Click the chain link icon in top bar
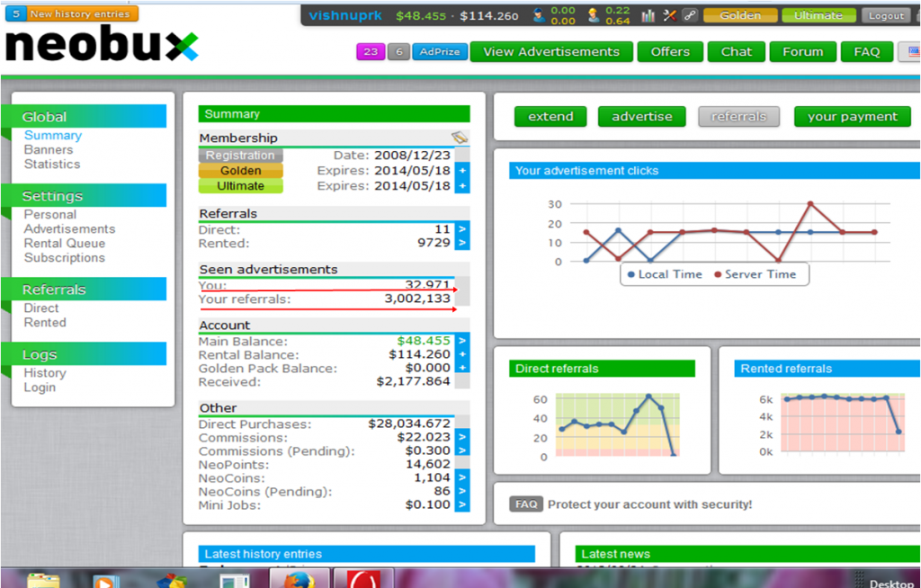Viewport: 921px width, 588px height. click(690, 15)
